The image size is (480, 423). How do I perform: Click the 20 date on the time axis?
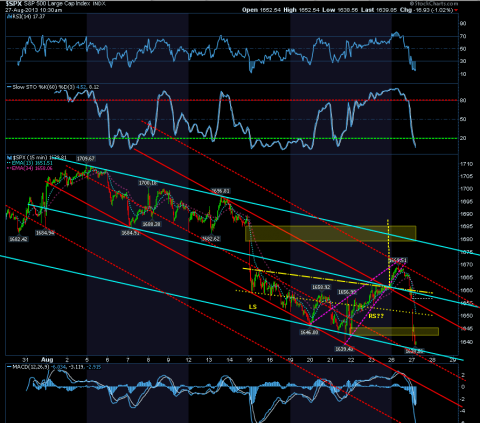[310, 360]
